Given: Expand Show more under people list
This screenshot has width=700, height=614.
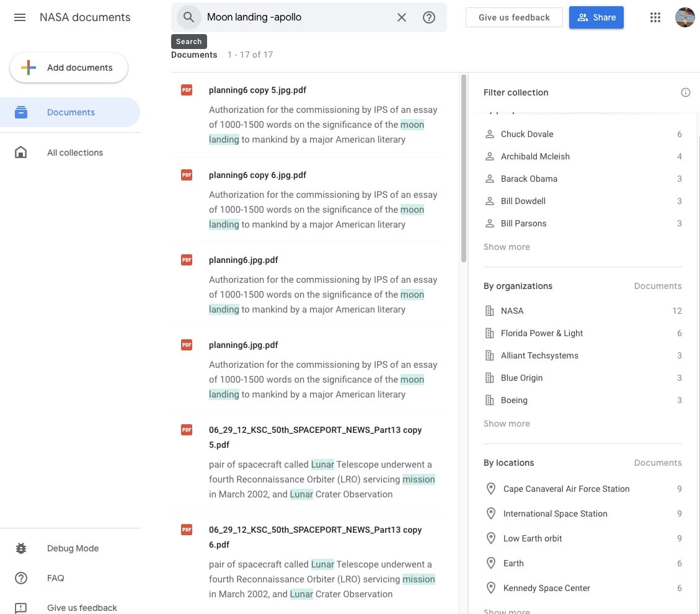Looking at the screenshot, I should click(x=507, y=247).
